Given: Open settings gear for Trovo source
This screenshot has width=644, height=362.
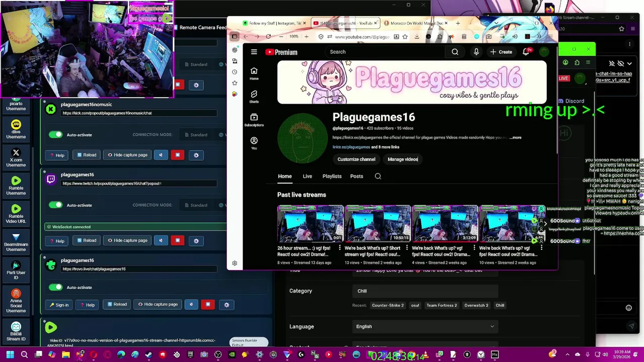Looking at the screenshot, I should tap(226, 304).
